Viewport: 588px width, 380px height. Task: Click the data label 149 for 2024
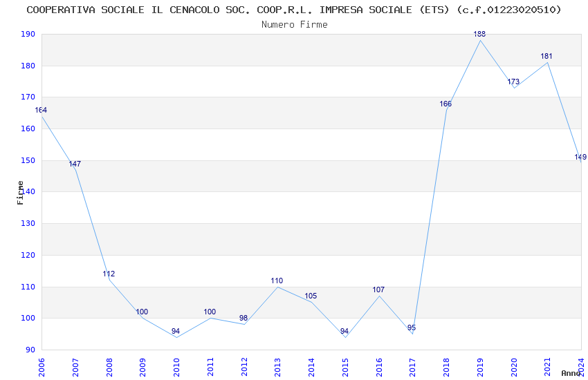click(x=580, y=158)
